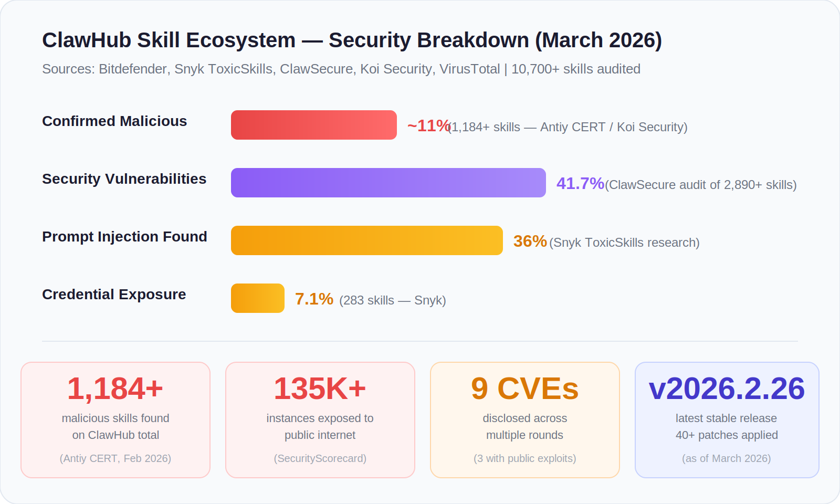Click the "Security Vulnerabilities" row label

pyautogui.click(x=124, y=179)
